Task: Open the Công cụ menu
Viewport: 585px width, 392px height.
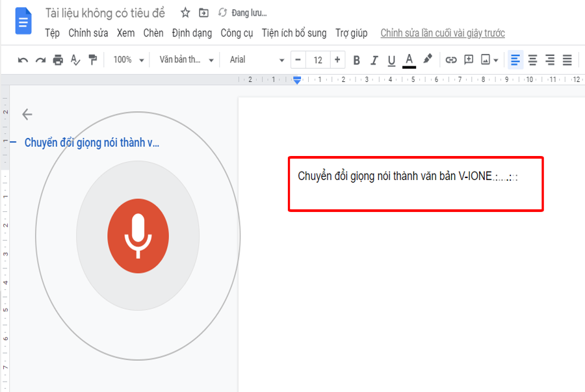Action: pos(237,33)
